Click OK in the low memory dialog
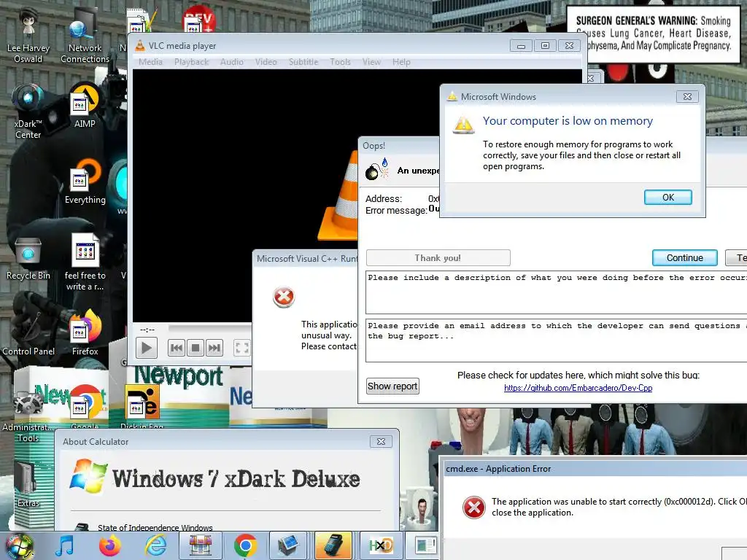 pyautogui.click(x=668, y=197)
